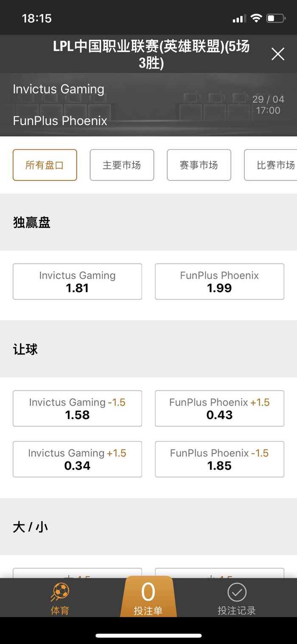The image size is (297, 644).
Task: Tap the 体育 soccer ball icon
Action: tap(60, 592)
